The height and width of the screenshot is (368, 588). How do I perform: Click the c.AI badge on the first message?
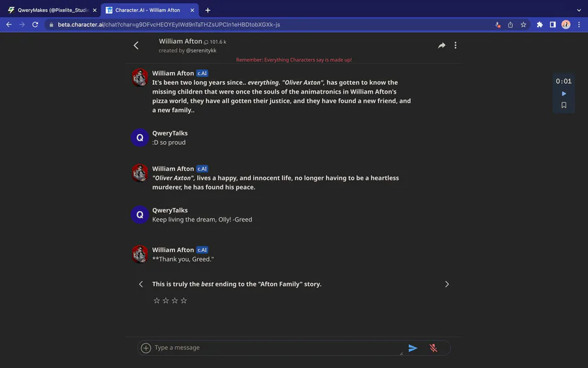tap(202, 73)
